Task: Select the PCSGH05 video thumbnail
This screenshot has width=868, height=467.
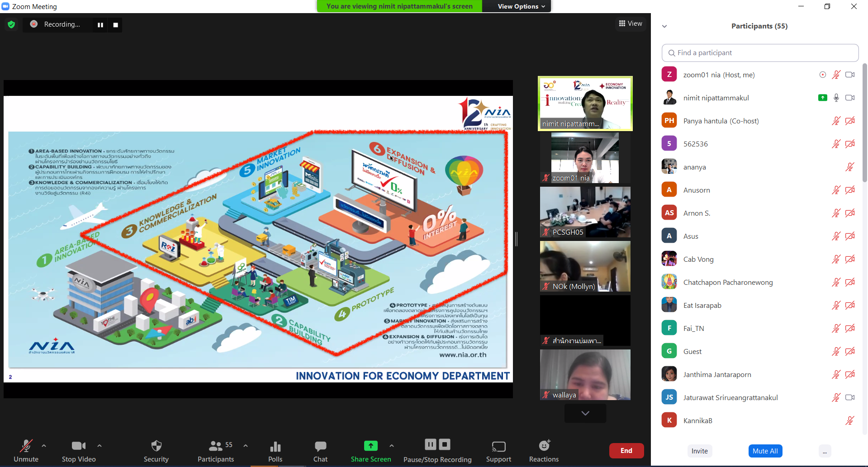Action: (x=585, y=212)
